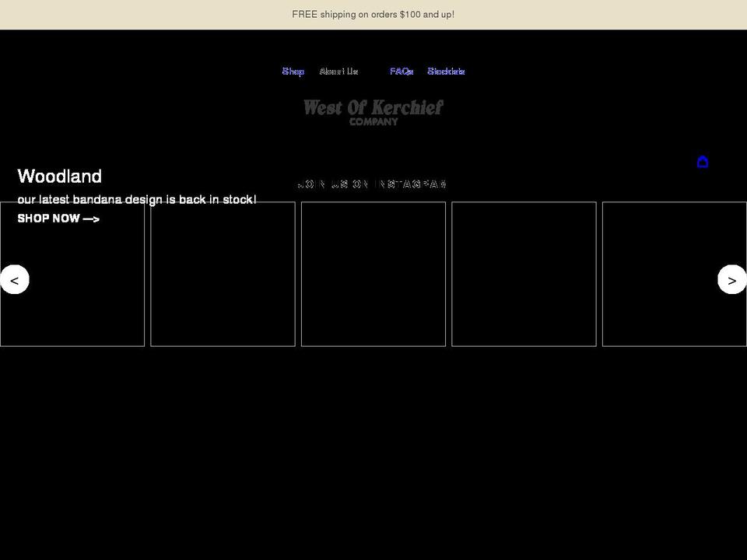Click the West Of Kerchief Company logo
The width and height of the screenshot is (747, 560).
click(x=373, y=110)
